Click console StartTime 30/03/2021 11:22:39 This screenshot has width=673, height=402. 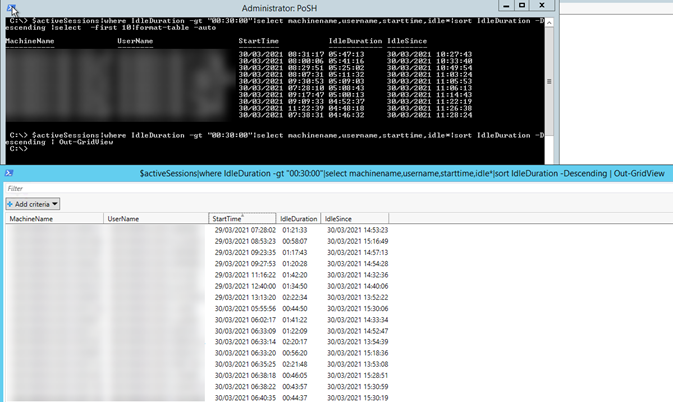coord(282,109)
